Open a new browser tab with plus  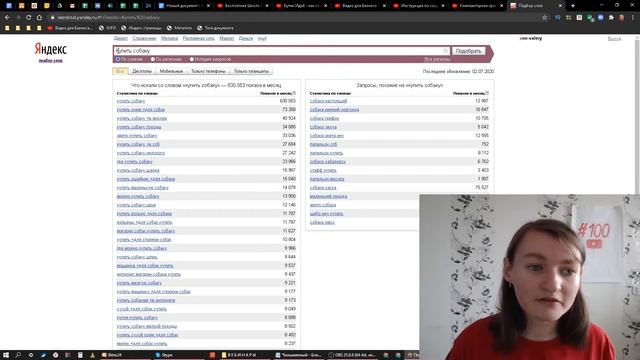click(x=573, y=6)
